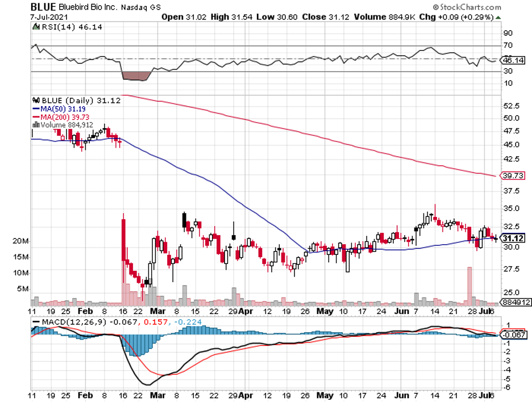Click the RSI(14) 46.14 legend label
This screenshot has width=532, height=402.
click(72, 27)
